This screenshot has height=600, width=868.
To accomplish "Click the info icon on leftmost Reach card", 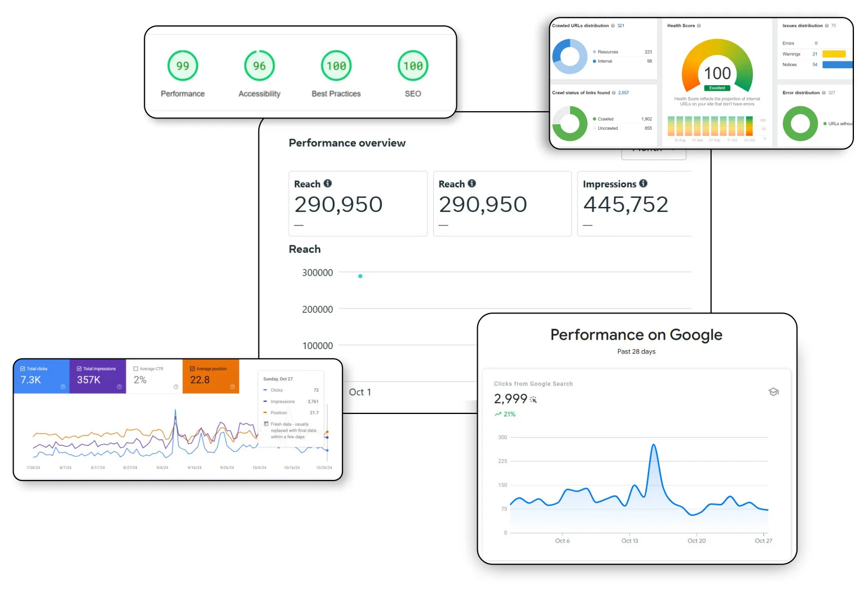I will coord(328,184).
